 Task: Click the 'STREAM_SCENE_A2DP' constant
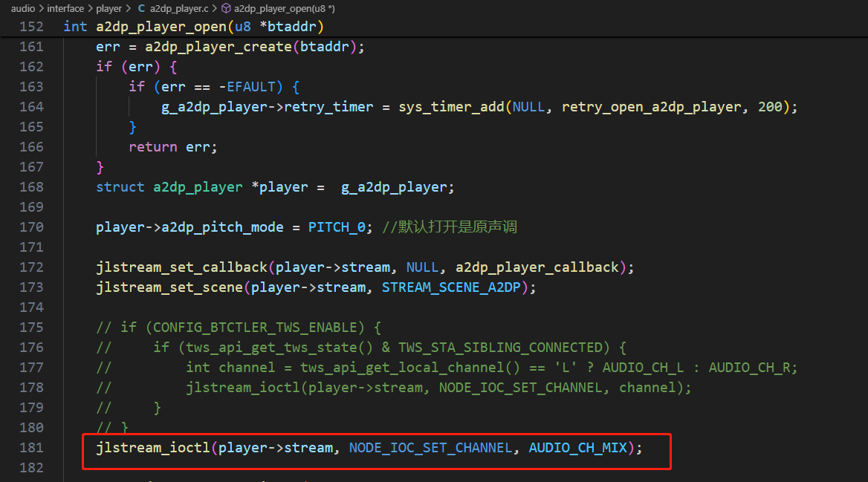(451, 287)
